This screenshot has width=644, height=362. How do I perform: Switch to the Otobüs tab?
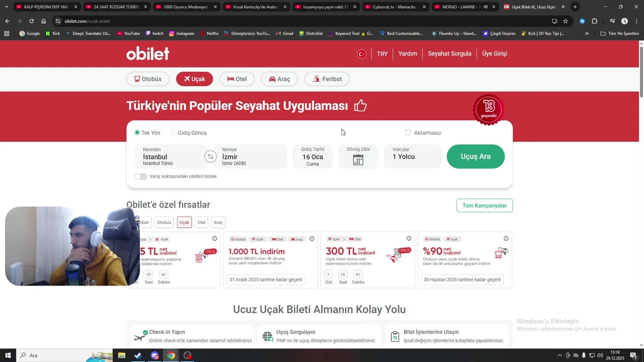[x=147, y=79]
